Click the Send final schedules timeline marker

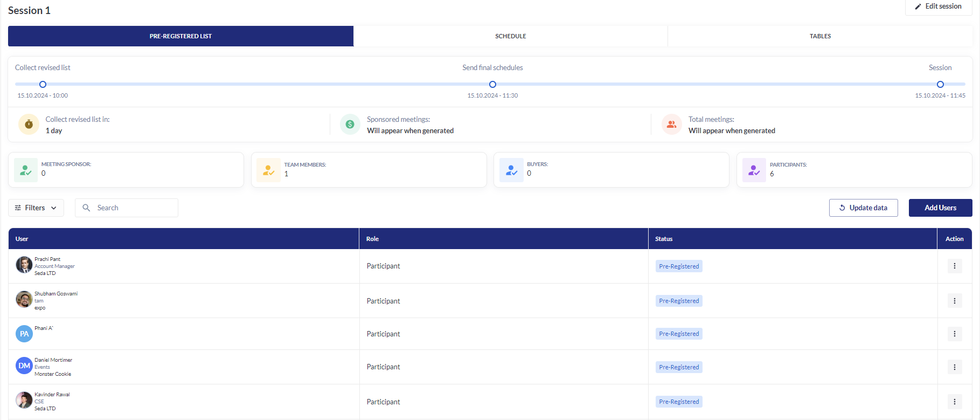492,85
